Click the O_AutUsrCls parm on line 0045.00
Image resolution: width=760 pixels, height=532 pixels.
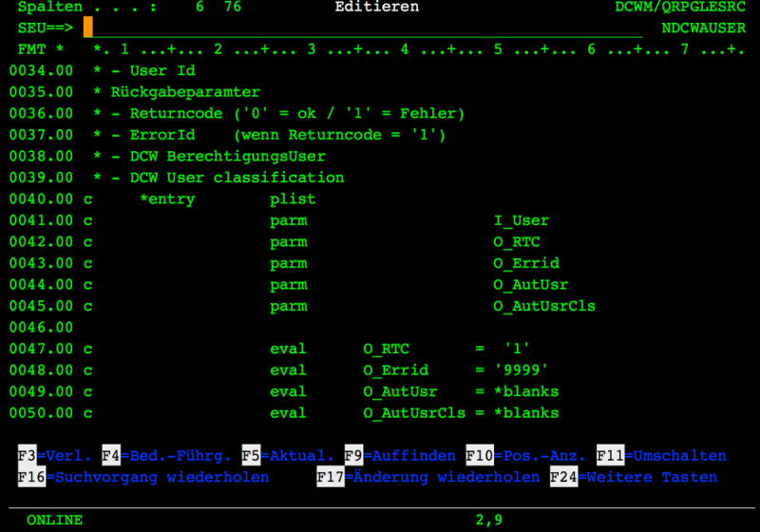543,306
